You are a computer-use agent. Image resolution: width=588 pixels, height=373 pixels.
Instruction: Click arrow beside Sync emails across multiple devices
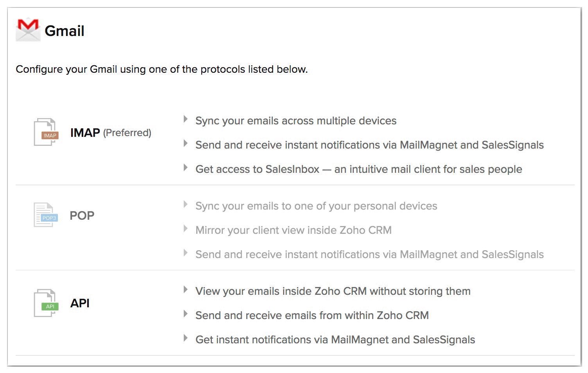pyautogui.click(x=186, y=119)
